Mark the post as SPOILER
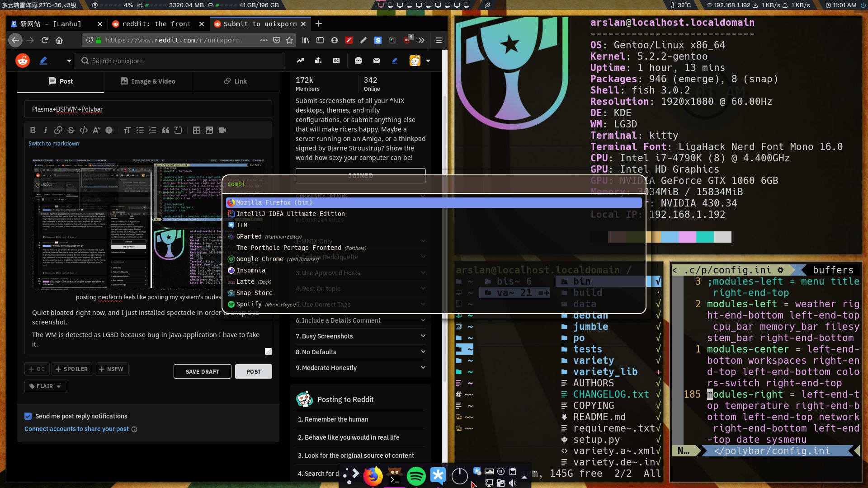The width and height of the screenshot is (868, 488). pyautogui.click(x=72, y=369)
